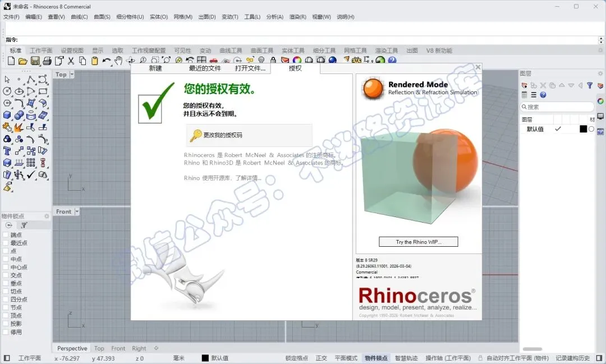This screenshot has width=606, height=364.
Task: Click the layers 搜索 search field
Action: click(x=557, y=107)
